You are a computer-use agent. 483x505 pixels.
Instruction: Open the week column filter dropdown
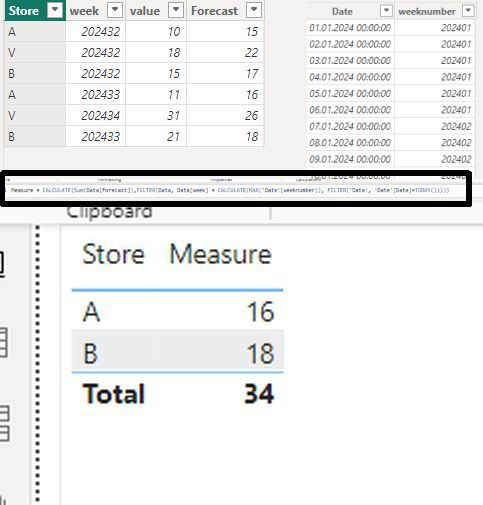pos(115,10)
